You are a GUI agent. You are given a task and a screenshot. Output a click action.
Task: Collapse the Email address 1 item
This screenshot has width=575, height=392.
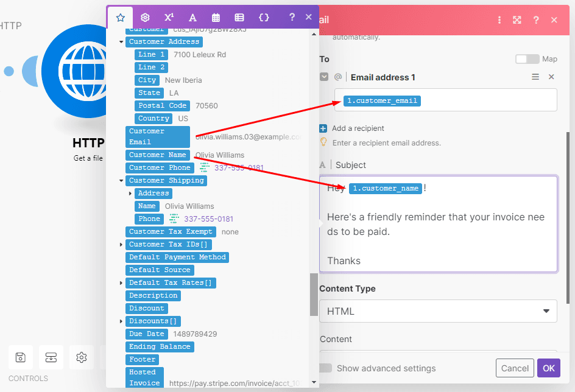(324, 77)
